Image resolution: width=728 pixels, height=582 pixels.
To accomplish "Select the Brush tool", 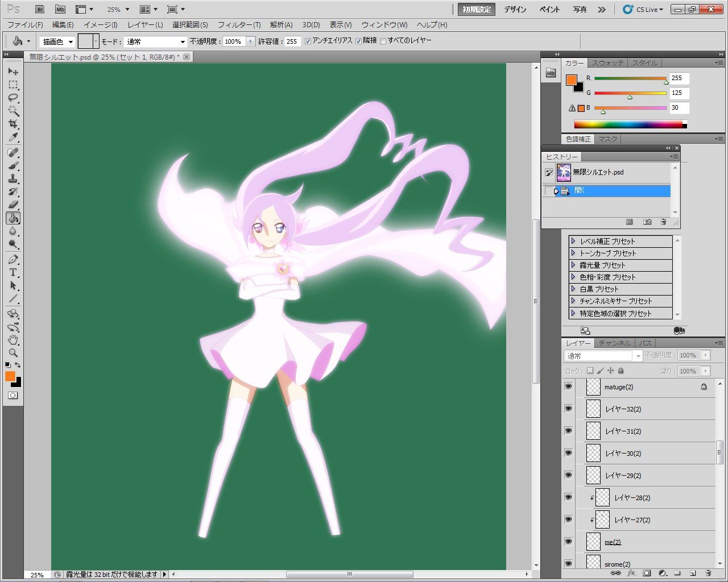I will click(13, 166).
